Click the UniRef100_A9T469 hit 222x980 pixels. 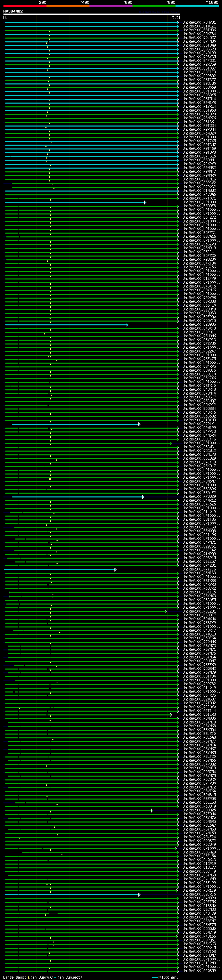coord(199,148)
